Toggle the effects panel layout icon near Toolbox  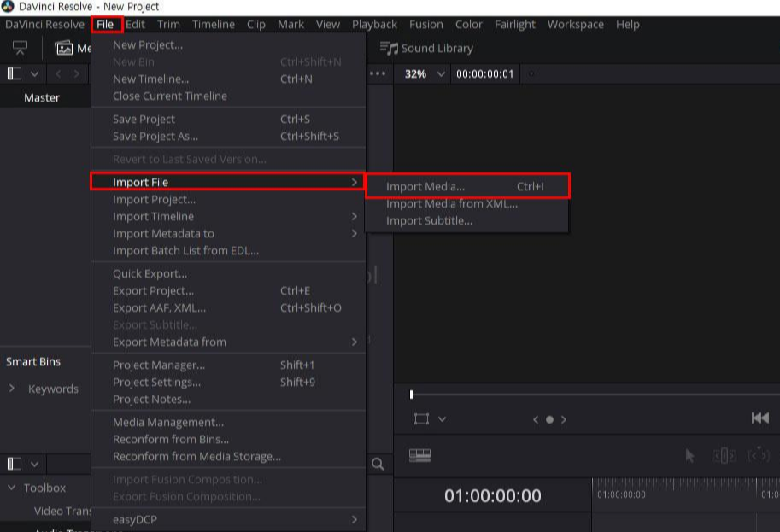tap(14, 464)
